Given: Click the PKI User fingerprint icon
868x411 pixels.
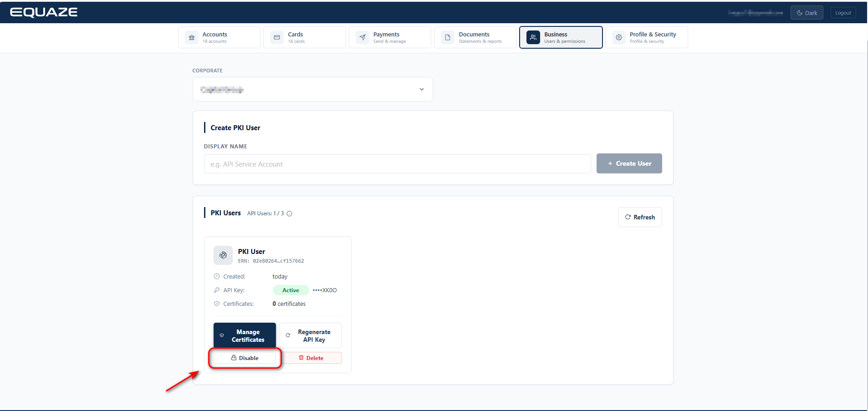Looking at the screenshot, I should 223,255.
